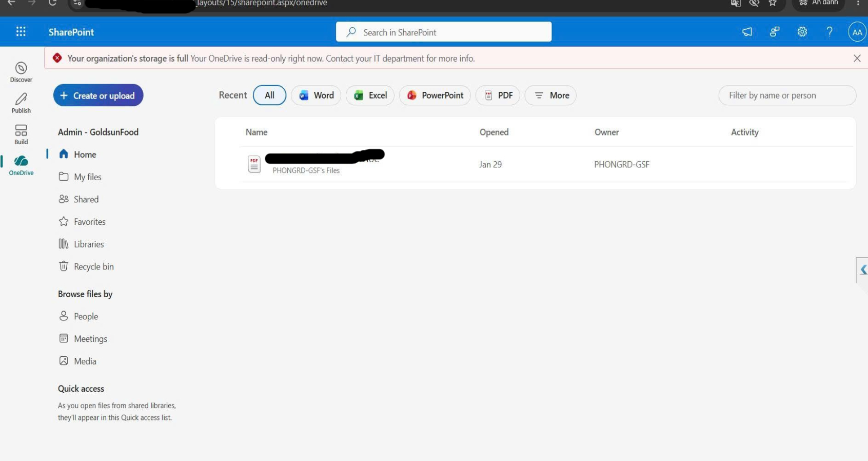Open Libraries
The height and width of the screenshot is (461, 868).
[x=88, y=244]
